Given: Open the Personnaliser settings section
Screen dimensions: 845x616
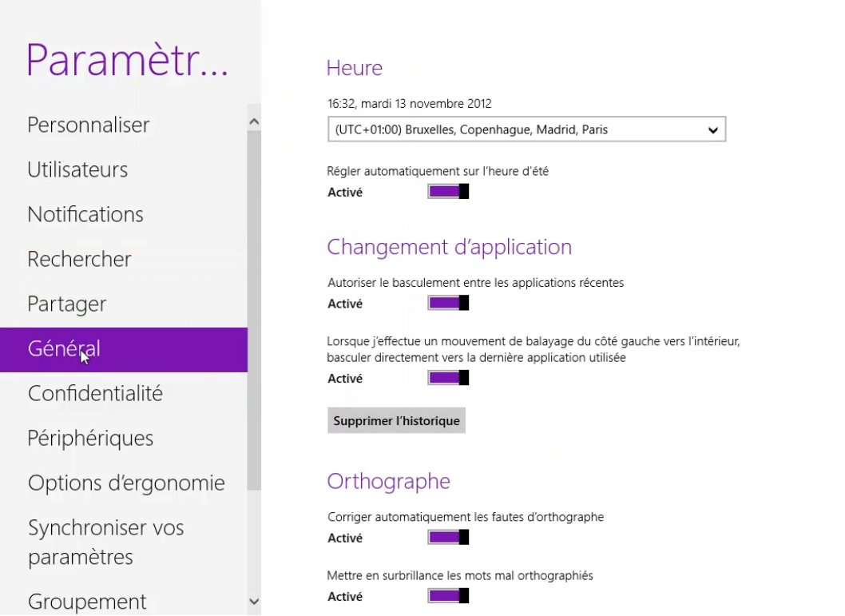Looking at the screenshot, I should click(x=89, y=125).
